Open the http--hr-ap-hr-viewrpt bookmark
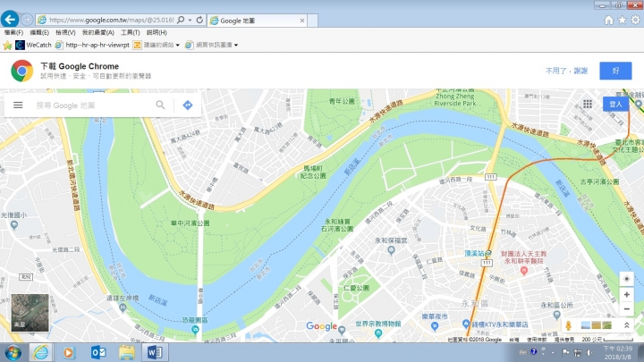The width and height of the screenshot is (644, 362). pyautogui.click(x=92, y=45)
